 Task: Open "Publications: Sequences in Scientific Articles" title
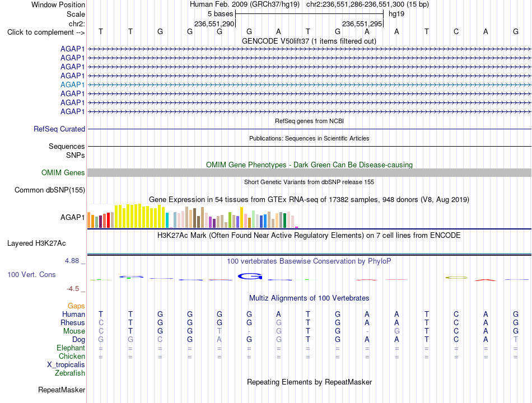point(309,138)
